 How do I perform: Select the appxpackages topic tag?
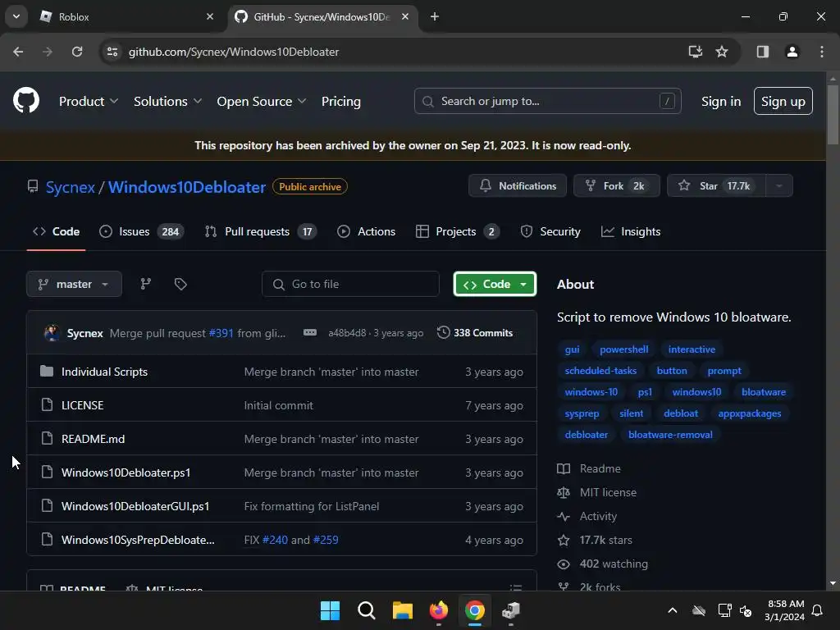750,413
